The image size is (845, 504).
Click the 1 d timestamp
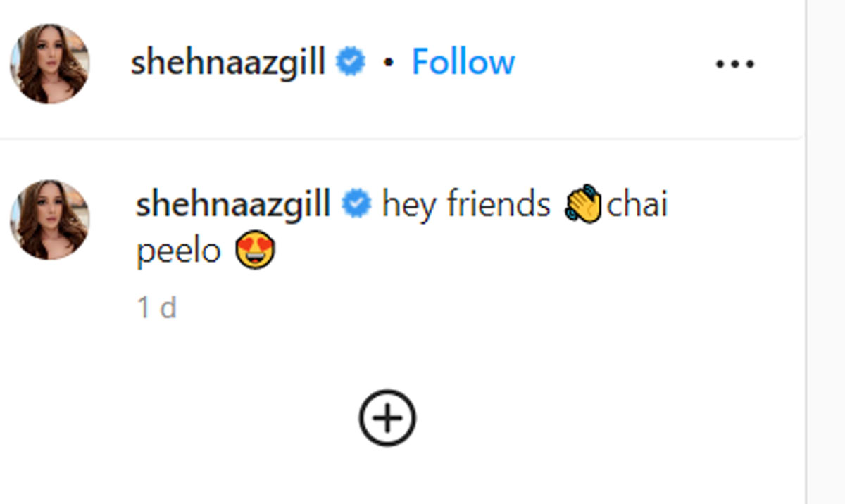point(156,308)
